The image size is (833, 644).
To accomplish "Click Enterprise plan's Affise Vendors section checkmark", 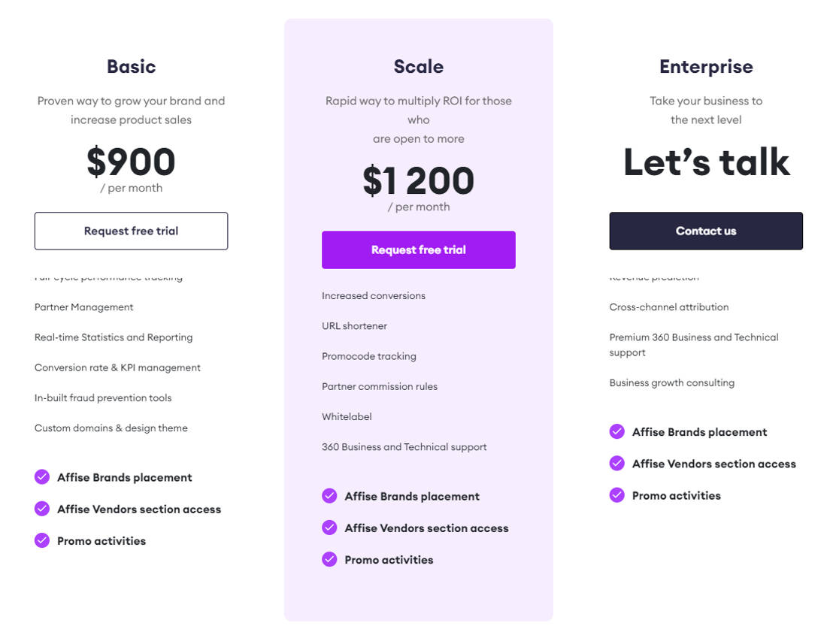I will [617, 463].
